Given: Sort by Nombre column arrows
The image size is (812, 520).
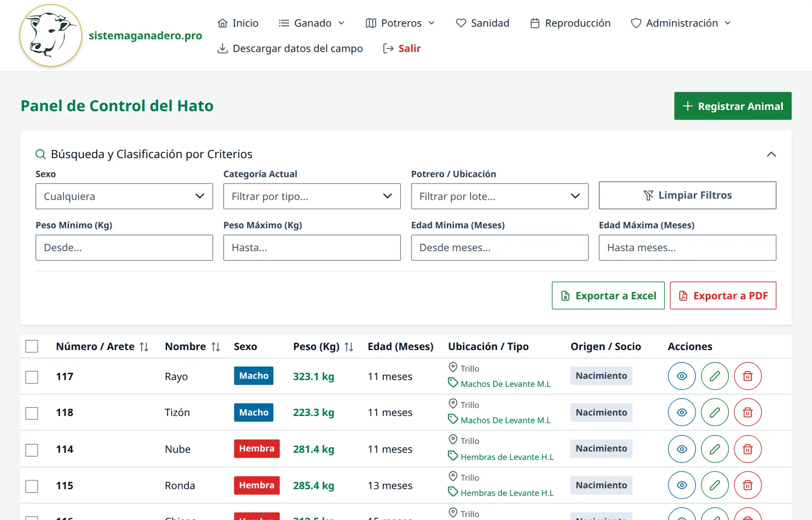Looking at the screenshot, I should 216,347.
